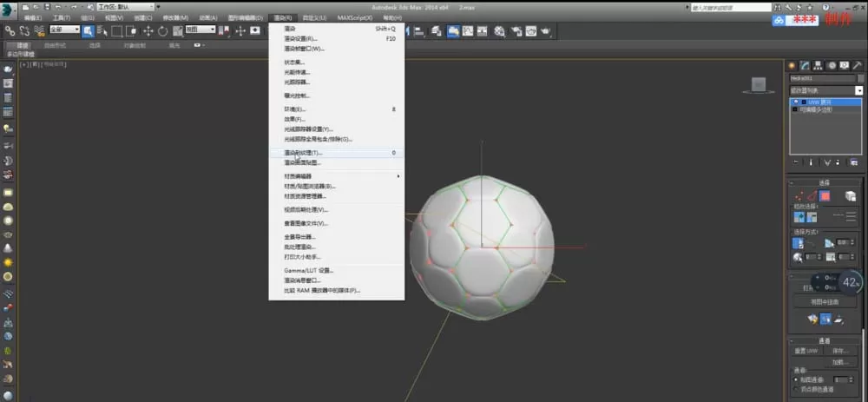Select the Move transform tool
This screenshot has width=868, height=402.
point(148,31)
